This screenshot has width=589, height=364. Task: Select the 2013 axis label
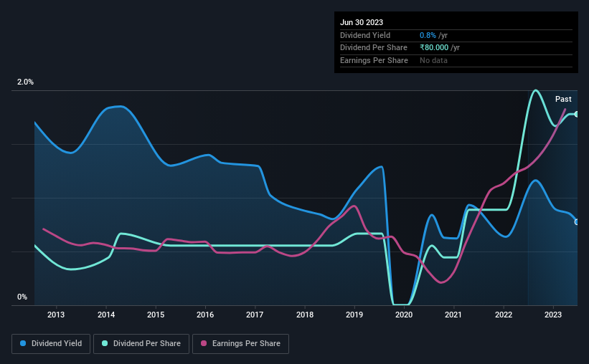56,315
